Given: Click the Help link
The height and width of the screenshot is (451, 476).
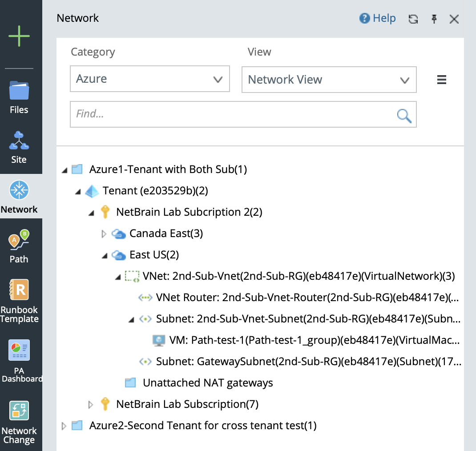Looking at the screenshot, I should (x=378, y=18).
